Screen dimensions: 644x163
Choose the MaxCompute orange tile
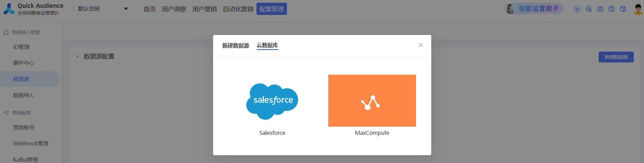[x=372, y=101]
